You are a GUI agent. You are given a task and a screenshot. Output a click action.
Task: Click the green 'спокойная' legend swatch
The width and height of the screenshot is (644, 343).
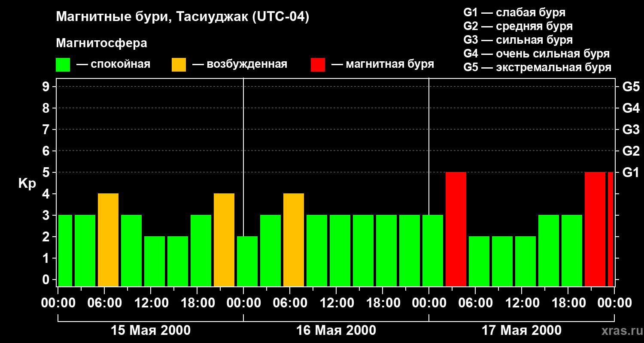(x=63, y=65)
